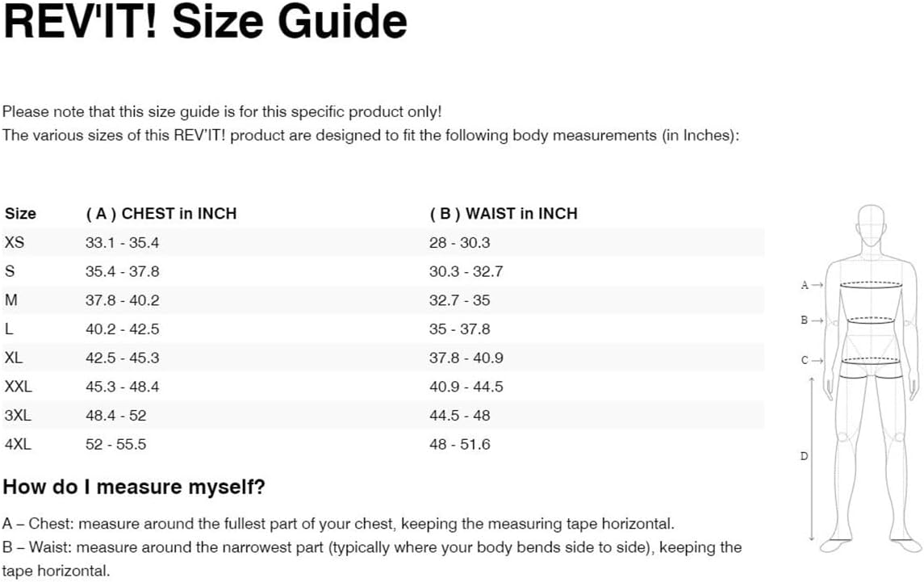This screenshot has height=582, width=924.
Task: Click the C arrow marker on body diagram
Action: pyautogui.click(x=811, y=360)
